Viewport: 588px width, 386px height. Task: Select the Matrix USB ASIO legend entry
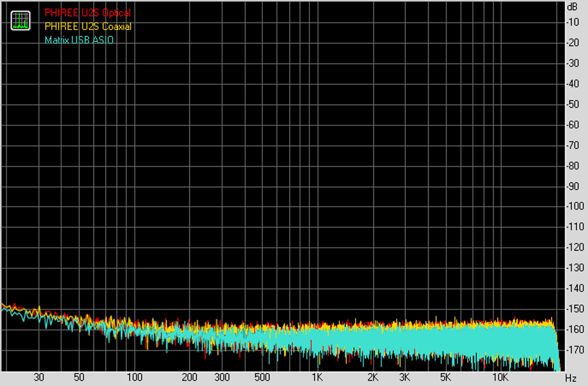pos(79,40)
